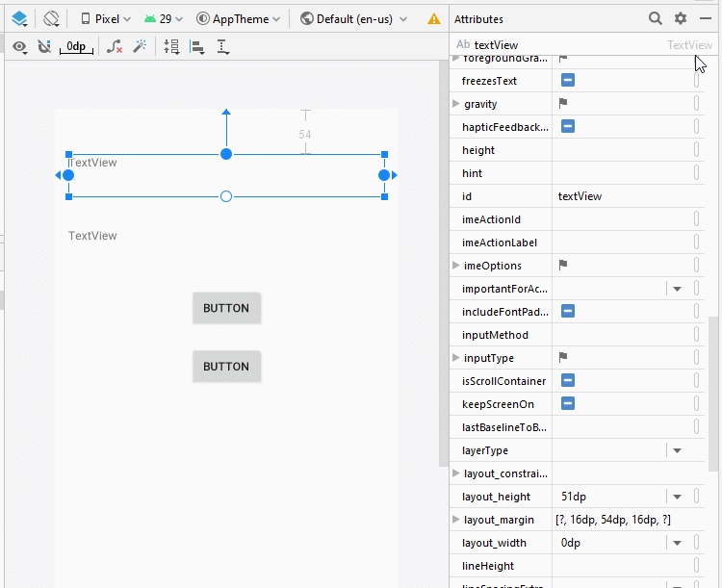Click the orange warning icon

(x=434, y=19)
